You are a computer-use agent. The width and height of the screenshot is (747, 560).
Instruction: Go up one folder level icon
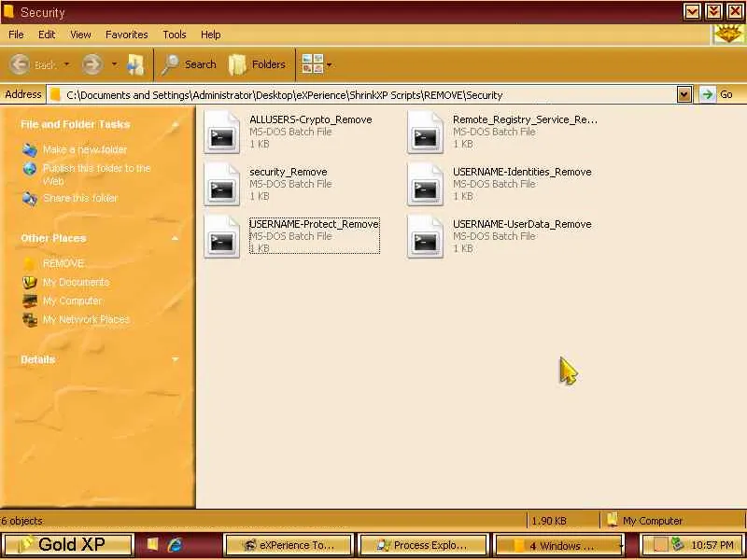[x=135, y=64]
